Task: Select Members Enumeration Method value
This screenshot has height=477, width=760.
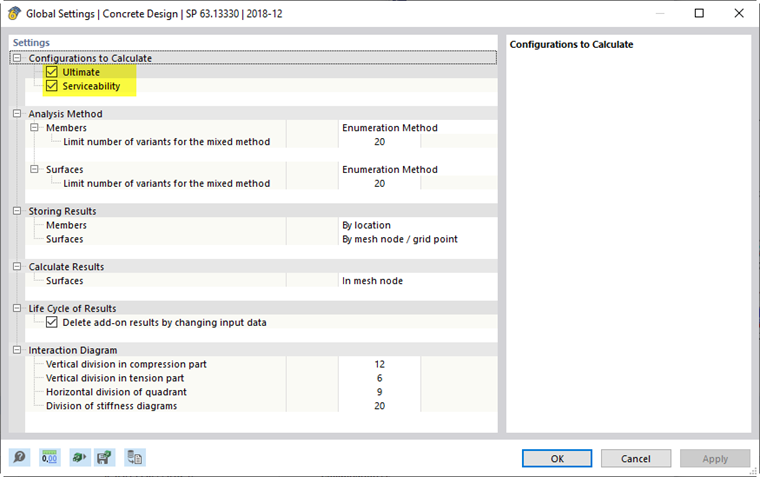Action: (390, 128)
